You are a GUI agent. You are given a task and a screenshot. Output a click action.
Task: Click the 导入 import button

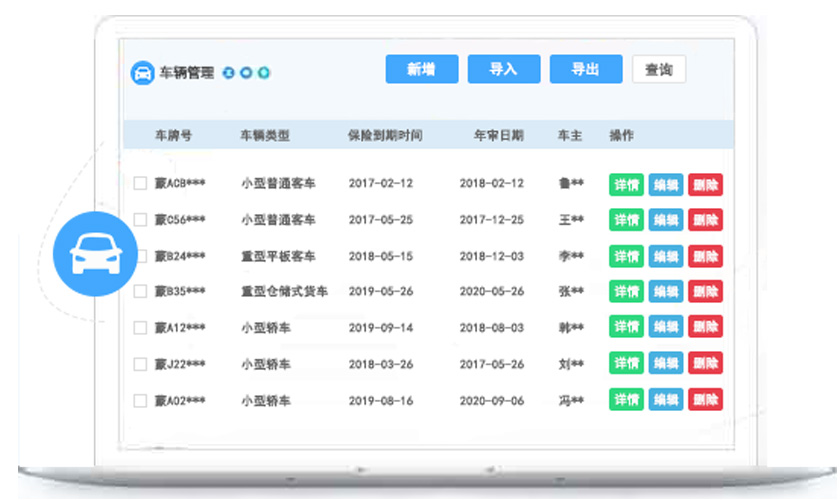(x=503, y=69)
